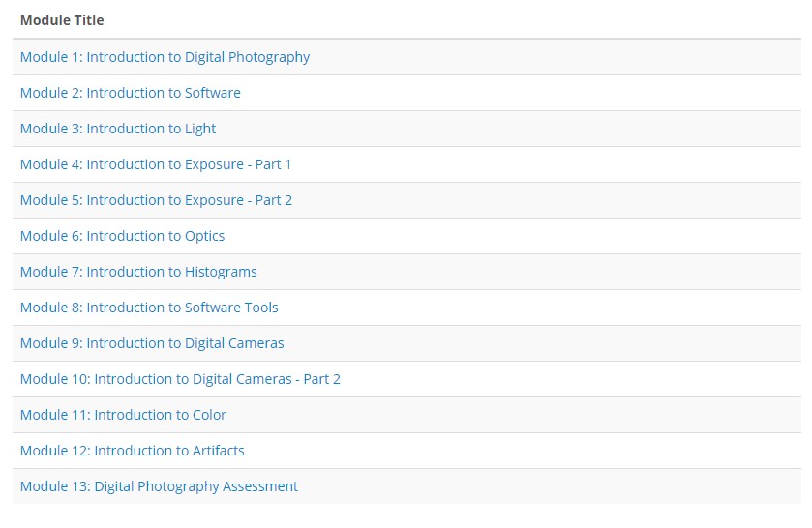Visit Module 6: Introduction to Optics

pos(122,236)
